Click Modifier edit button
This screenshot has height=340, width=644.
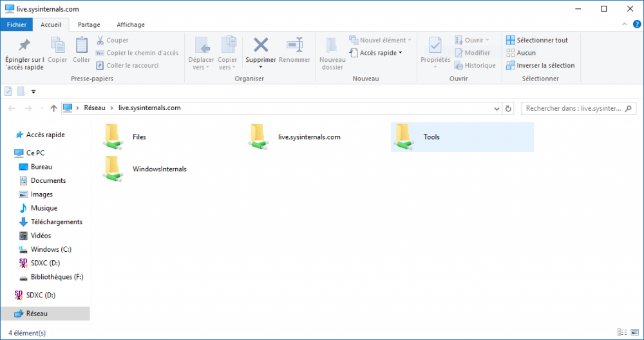click(x=472, y=53)
